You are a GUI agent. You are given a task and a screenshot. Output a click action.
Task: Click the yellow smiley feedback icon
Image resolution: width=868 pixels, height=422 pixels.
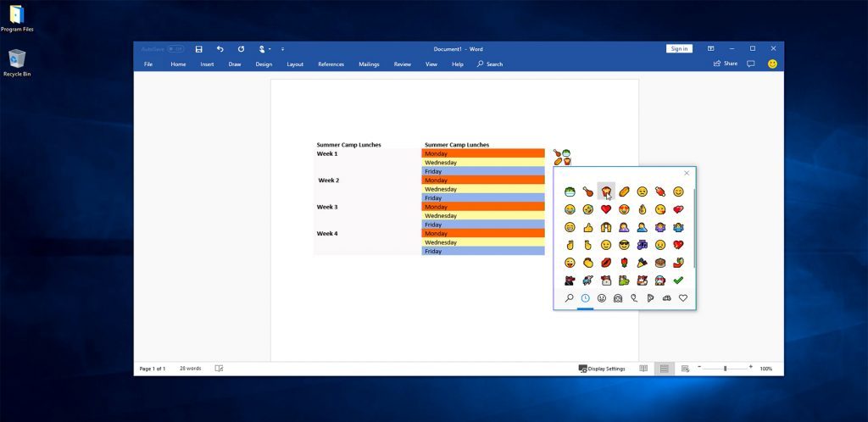pyautogui.click(x=772, y=64)
